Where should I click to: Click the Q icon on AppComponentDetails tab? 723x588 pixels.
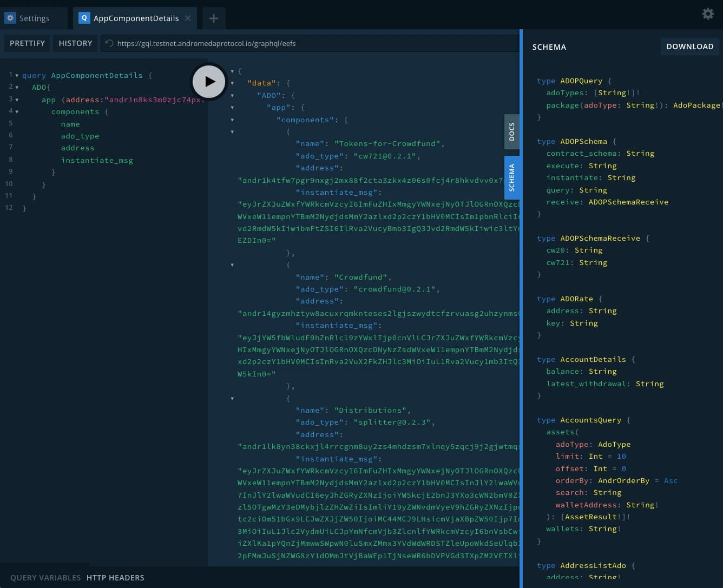click(x=84, y=18)
